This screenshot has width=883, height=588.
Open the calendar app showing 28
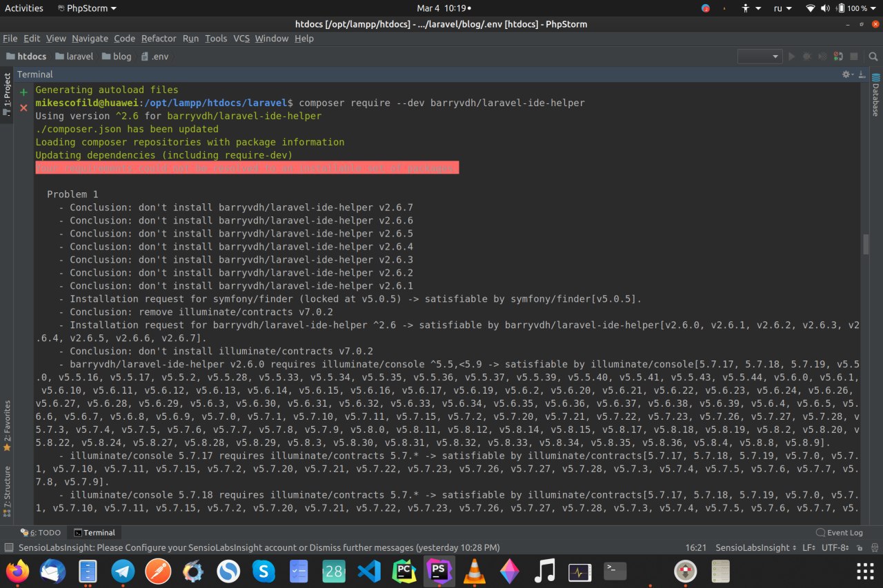pyautogui.click(x=334, y=571)
